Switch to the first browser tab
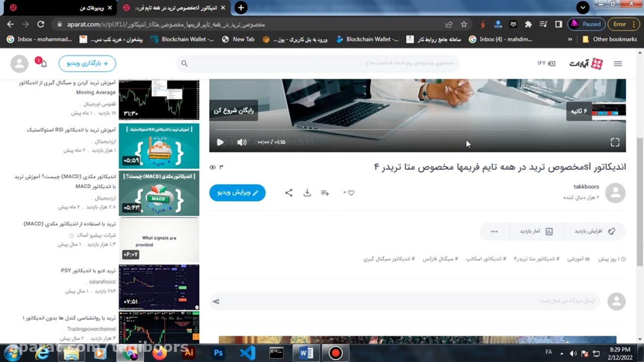The width and height of the screenshot is (644, 362). 60,8
